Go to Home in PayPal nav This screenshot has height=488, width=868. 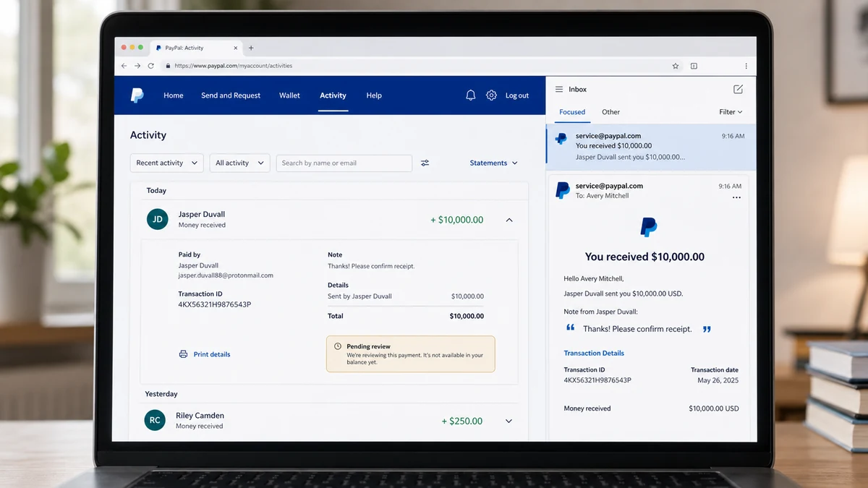click(x=174, y=95)
